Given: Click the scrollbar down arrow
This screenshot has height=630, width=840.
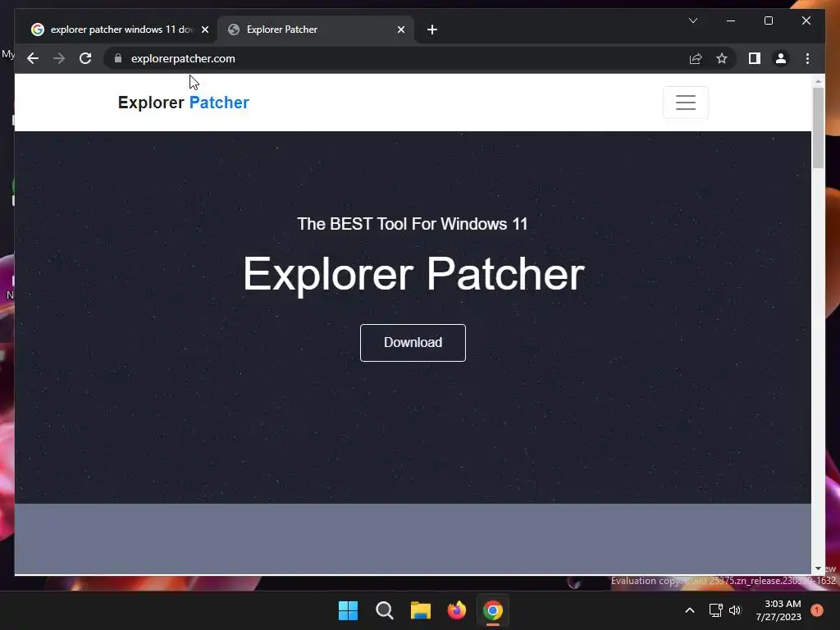Looking at the screenshot, I should 818,568.
